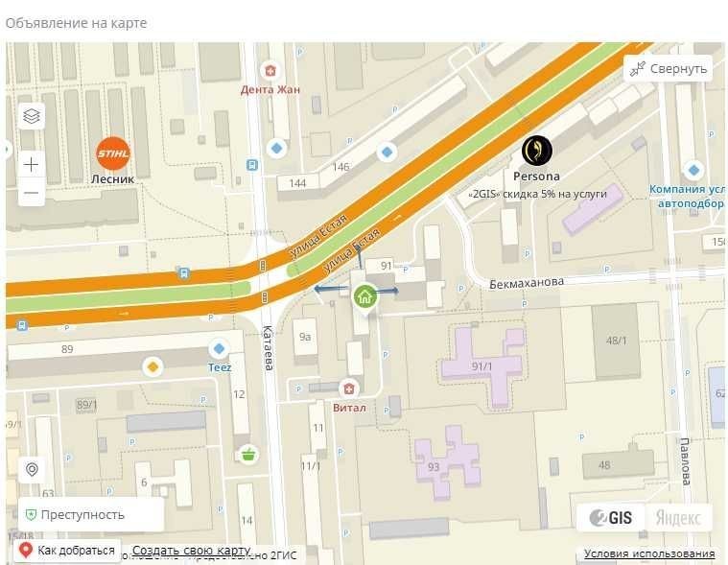Click the Как добраться button
Image resolution: width=728 pixels, height=565 pixels.
point(67,551)
